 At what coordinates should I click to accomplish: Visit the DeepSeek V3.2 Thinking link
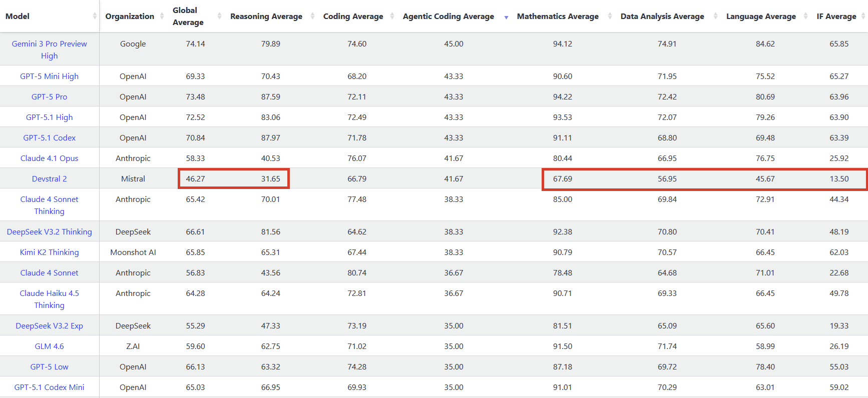point(50,231)
